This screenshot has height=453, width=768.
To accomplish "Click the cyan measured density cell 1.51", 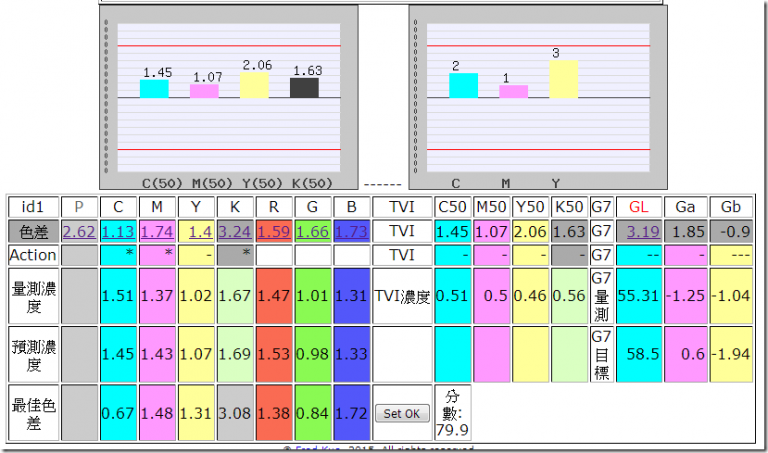I will (118, 296).
